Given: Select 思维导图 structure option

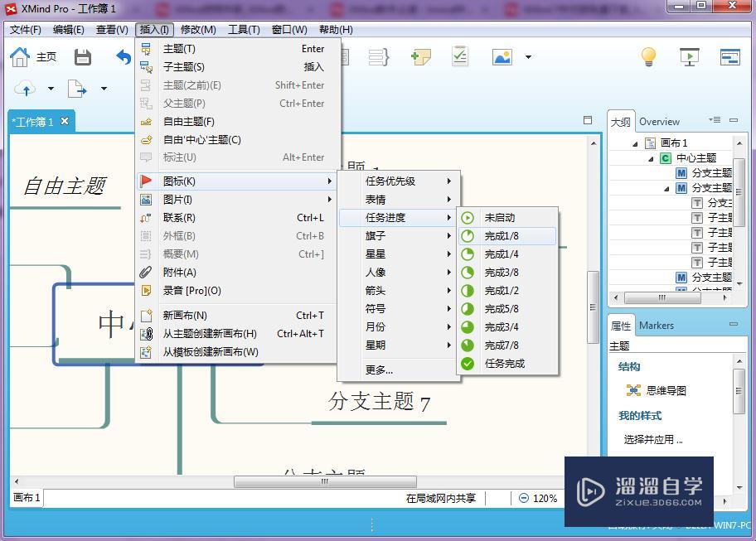Looking at the screenshot, I should pyautogui.click(x=657, y=390).
